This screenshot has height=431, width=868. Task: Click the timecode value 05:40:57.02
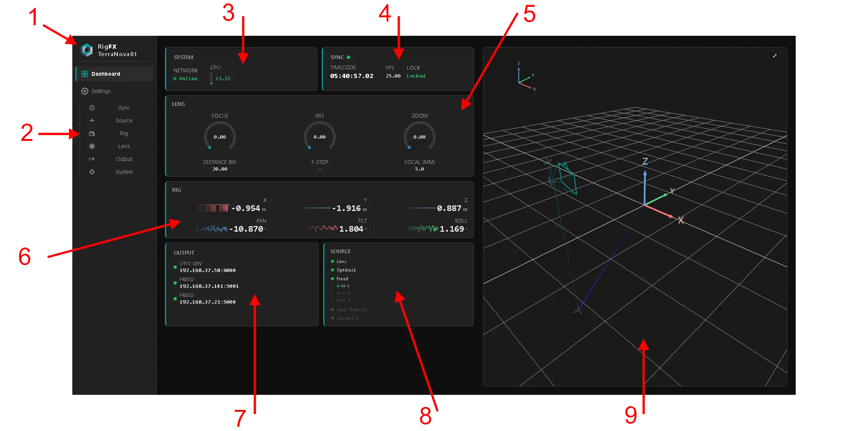point(351,76)
